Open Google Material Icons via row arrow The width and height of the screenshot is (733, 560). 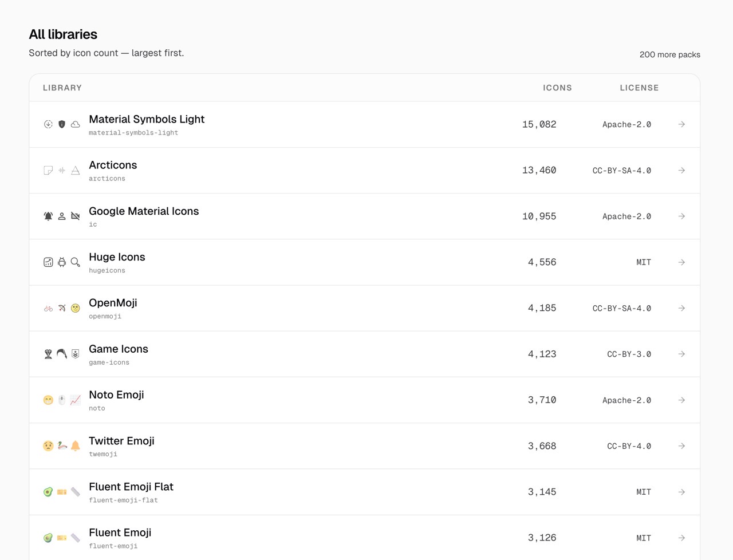[681, 216]
